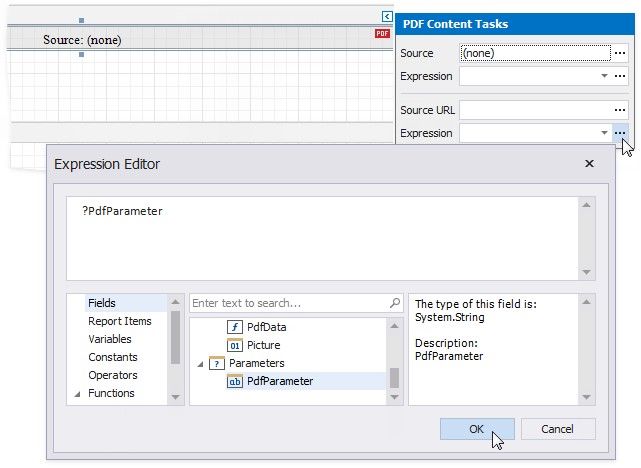Expand Source URL Expression dropdown arrow
This screenshot has width=641, height=468.
coord(603,133)
